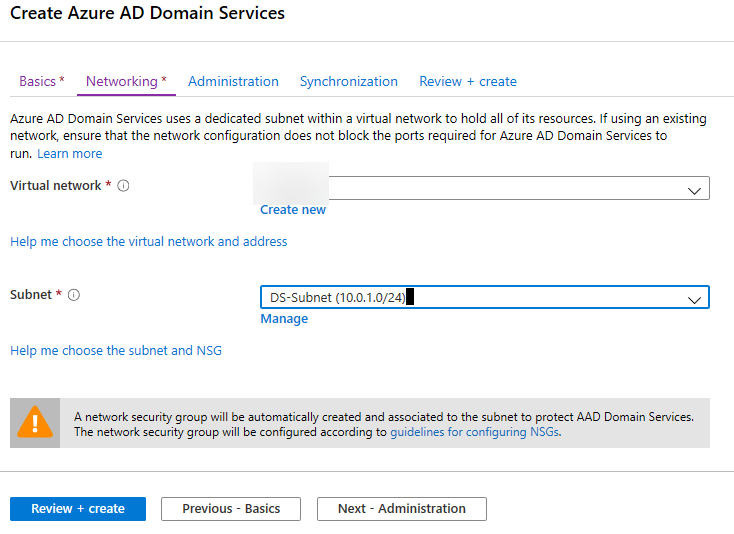Go to the Synchronization tab
The height and width of the screenshot is (534, 734).
pyautogui.click(x=348, y=81)
